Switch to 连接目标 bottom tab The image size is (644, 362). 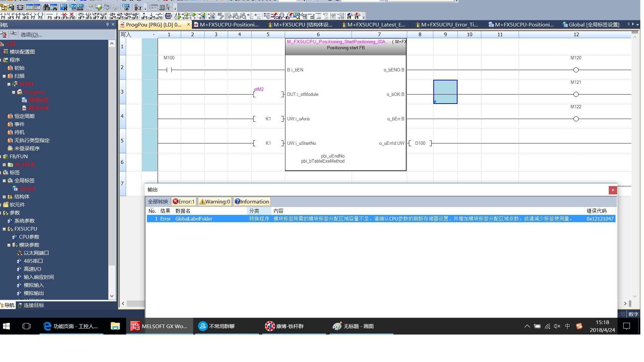click(x=31, y=305)
